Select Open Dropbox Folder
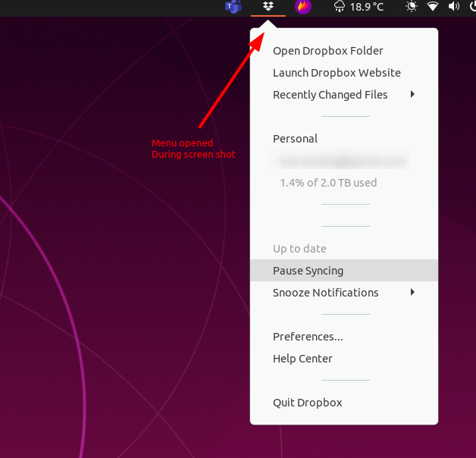Viewport: 476px width, 458px height. pyautogui.click(x=344, y=51)
